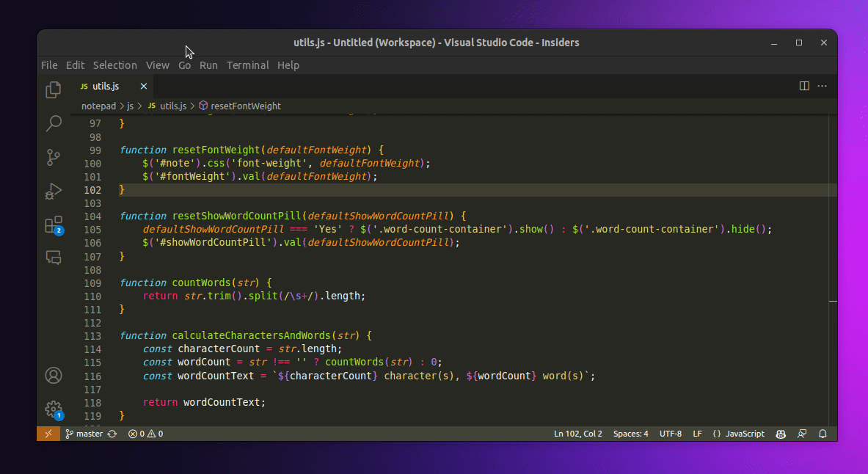
Task: Click the editor vertical scrollbar thumb
Action: pos(833,301)
